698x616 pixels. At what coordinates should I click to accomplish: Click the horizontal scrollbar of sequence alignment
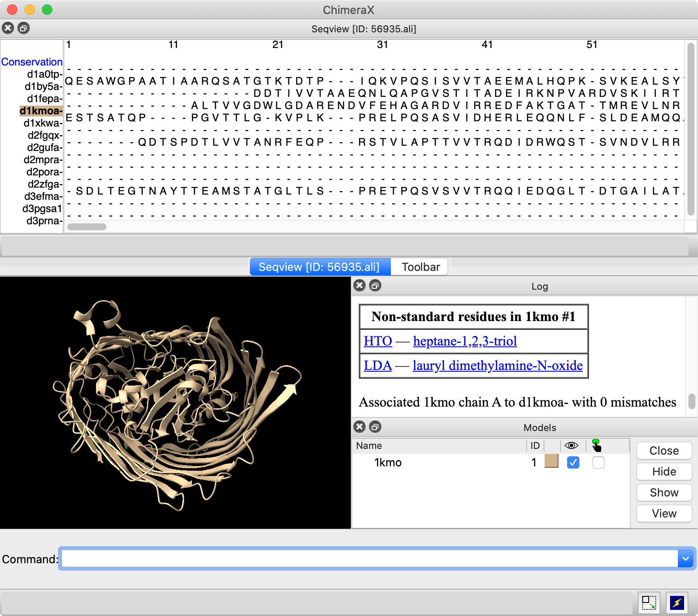point(87,227)
